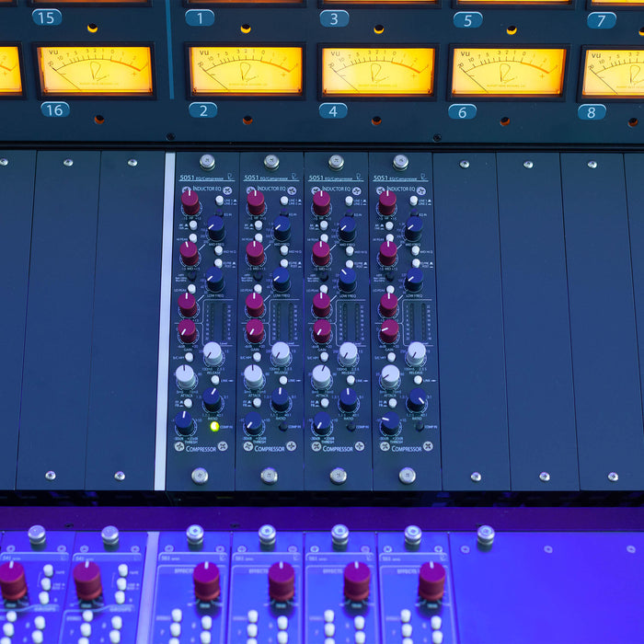Click the MID red knob on leftmost 5051 module
The image size is (644, 644).
pos(190,253)
